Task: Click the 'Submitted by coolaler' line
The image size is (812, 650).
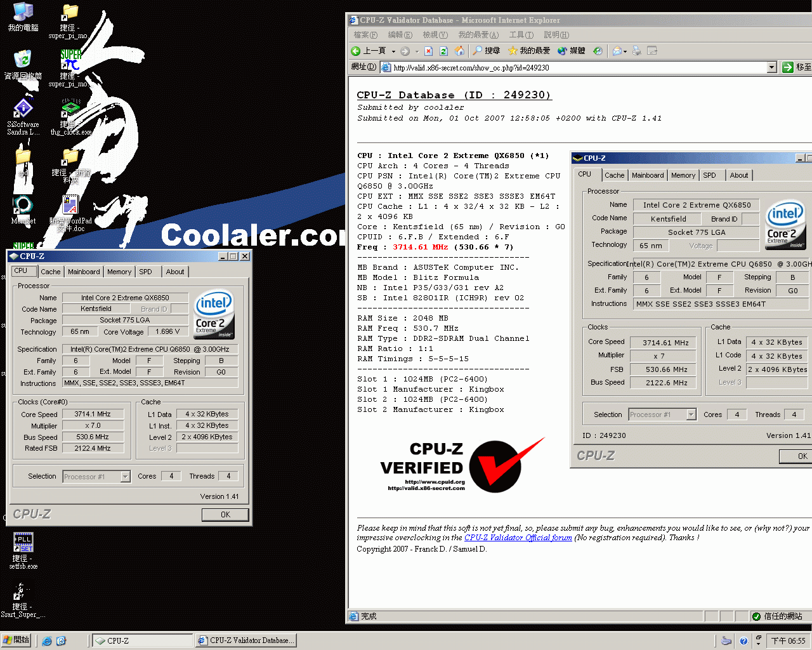Action: click(x=410, y=108)
